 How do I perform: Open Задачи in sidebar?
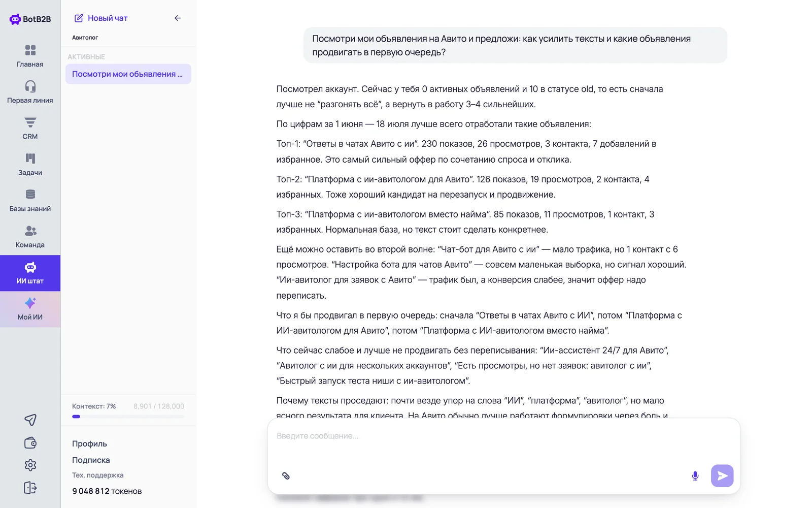[30, 165]
